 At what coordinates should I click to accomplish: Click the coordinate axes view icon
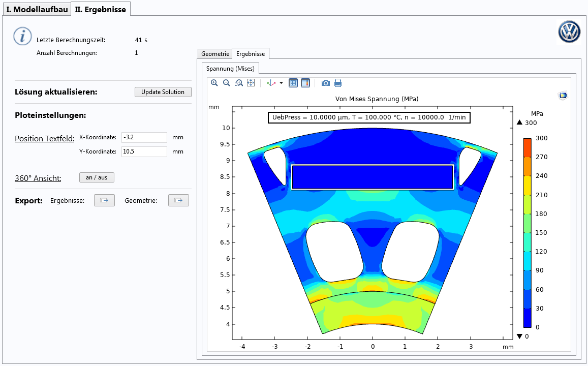point(271,83)
